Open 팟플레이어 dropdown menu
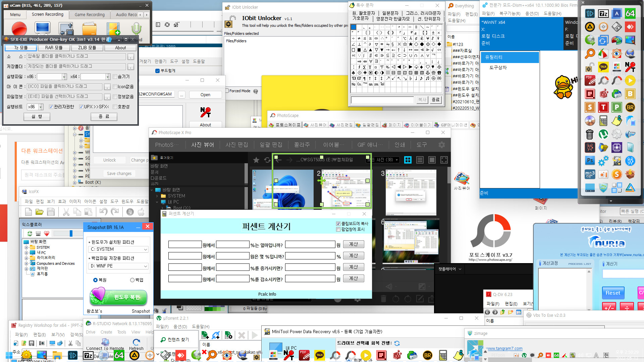This screenshot has height=362, width=644. tap(450, 269)
